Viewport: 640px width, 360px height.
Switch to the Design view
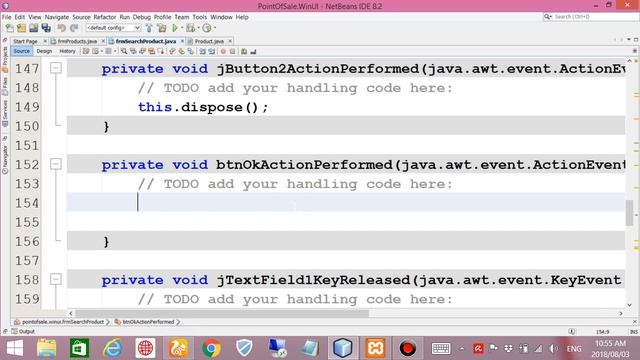pos(44,51)
